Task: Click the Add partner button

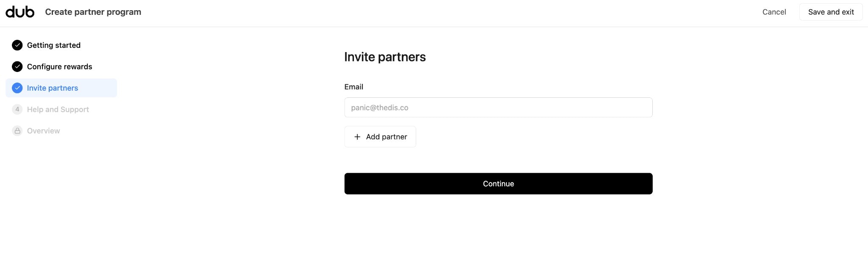Action: pyautogui.click(x=380, y=136)
